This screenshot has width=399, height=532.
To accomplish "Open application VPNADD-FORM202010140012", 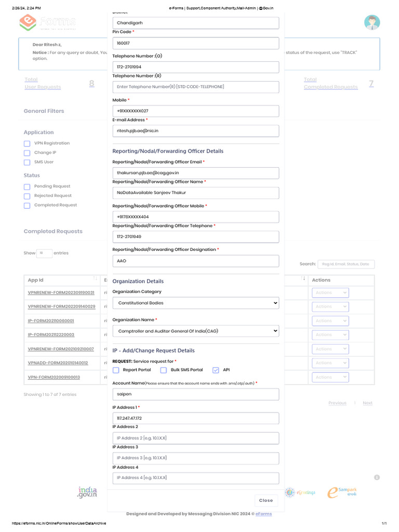I will [x=58, y=363].
